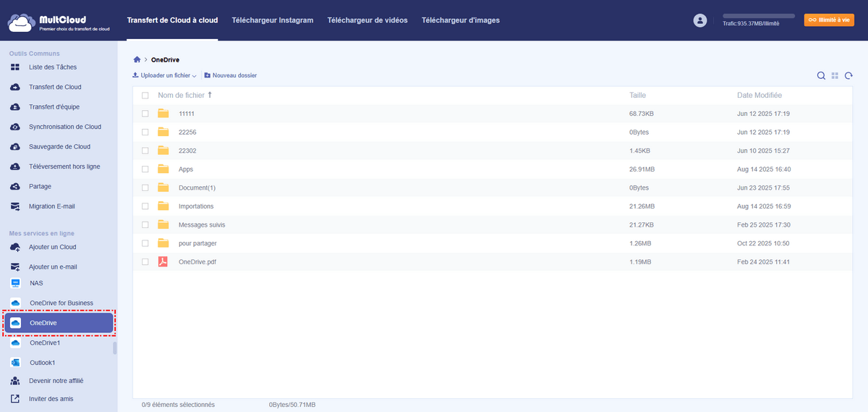Open the pour partager folder
This screenshot has height=412, width=868.
[197, 243]
